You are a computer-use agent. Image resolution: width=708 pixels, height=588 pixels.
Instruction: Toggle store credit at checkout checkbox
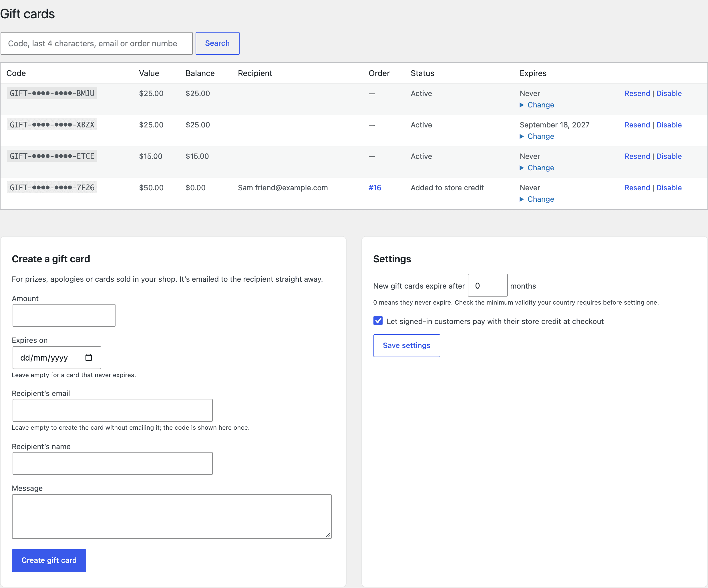click(x=378, y=321)
